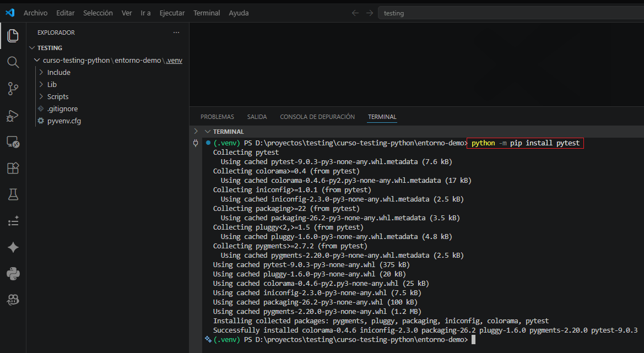Switch to CONSOLA DE DEPURACIÓN tab
Viewport: 644px width, 353px height.
point(317,117)
